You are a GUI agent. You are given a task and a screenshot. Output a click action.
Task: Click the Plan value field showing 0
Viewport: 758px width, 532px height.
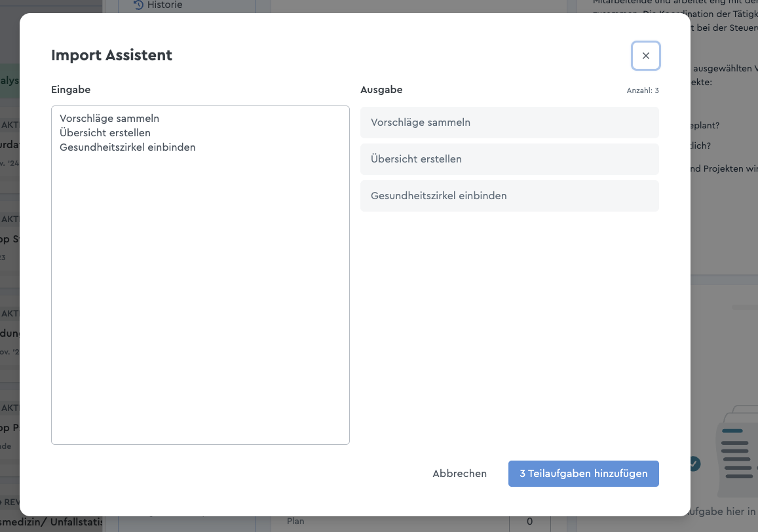529,522
